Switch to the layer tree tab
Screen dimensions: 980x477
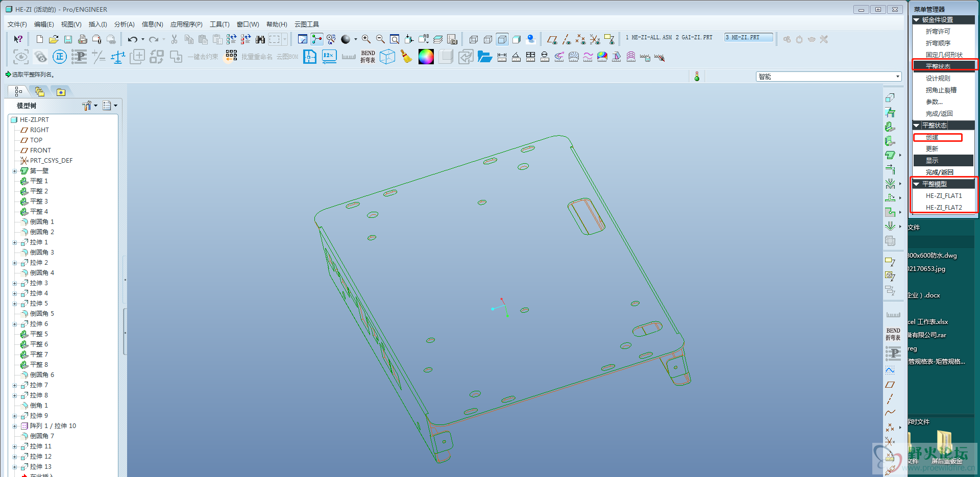tap(40, 91)
